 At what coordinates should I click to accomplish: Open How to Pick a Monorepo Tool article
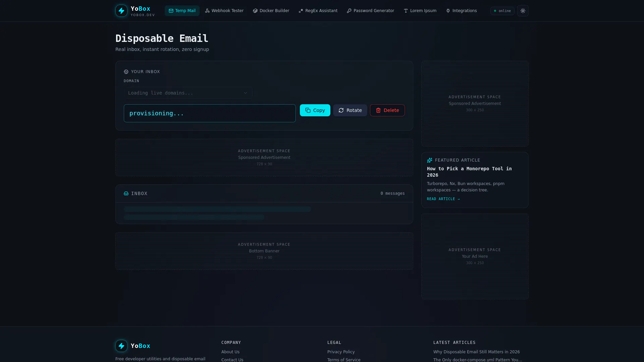[469, 172]
